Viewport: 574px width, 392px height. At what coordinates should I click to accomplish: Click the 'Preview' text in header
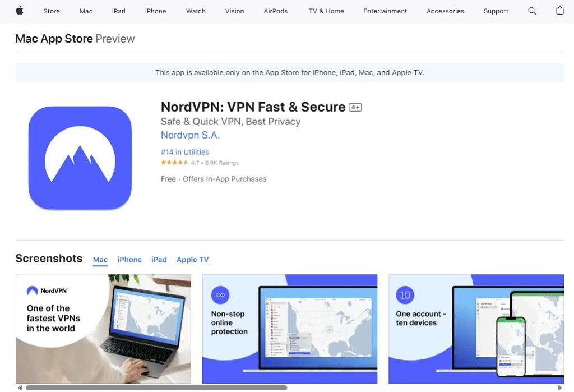click(115, 39)
